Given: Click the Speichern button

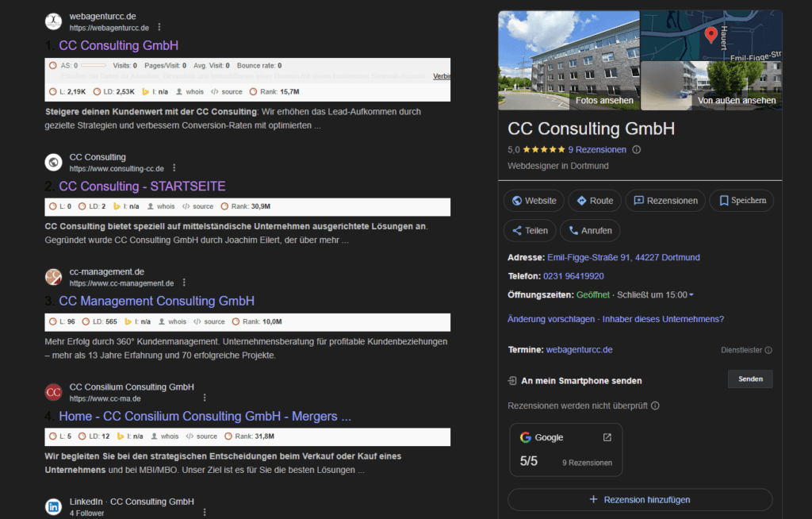Looking at the screenshot, I should (741, 201).
